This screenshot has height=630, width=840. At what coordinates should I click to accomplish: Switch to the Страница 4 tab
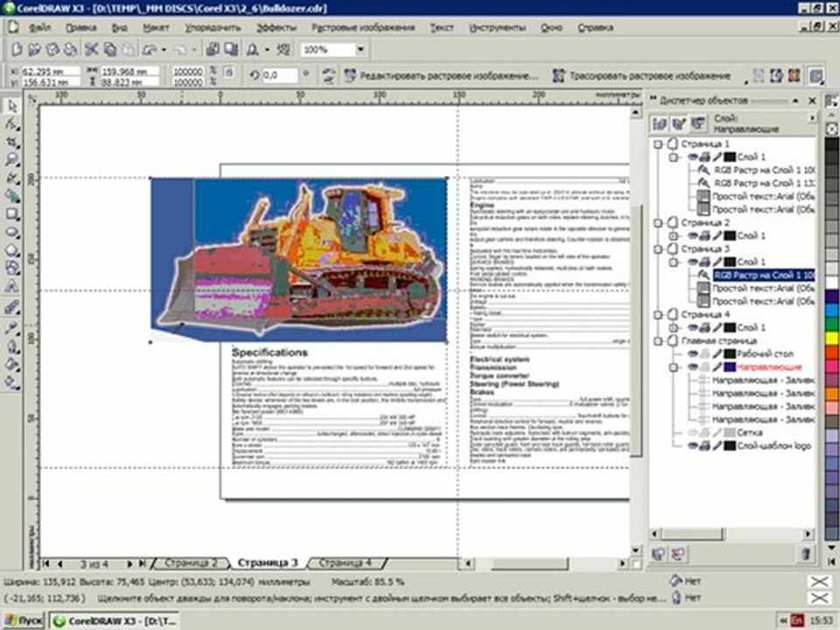pyautogui.click(x=345, y=563)
